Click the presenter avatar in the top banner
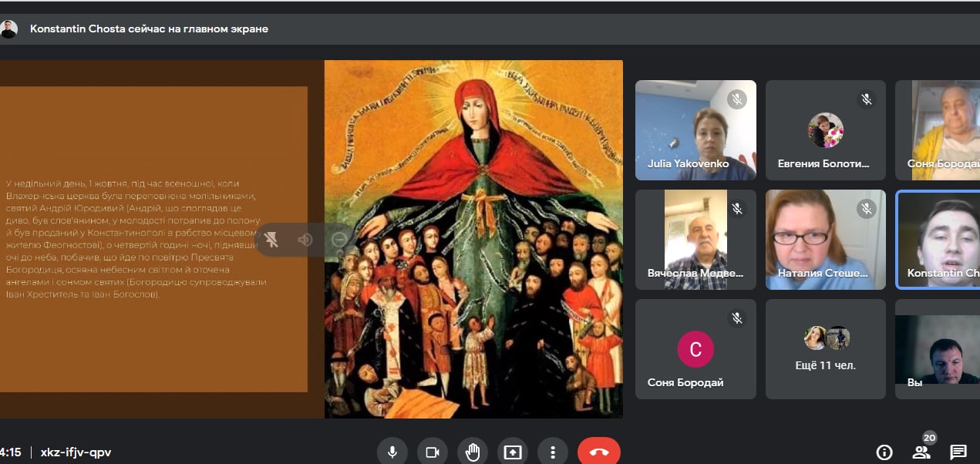Viewport: 980px width, 464px height. (8, 29)
